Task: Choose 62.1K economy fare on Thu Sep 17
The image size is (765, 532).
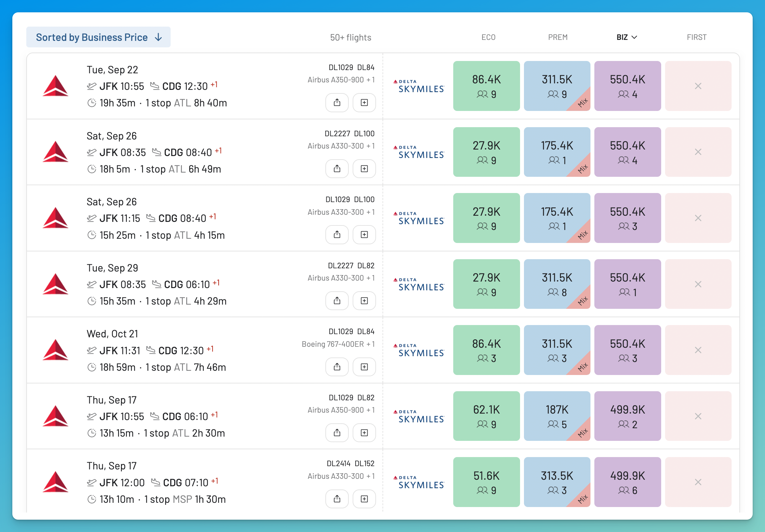Action: [x=486, y=416]
